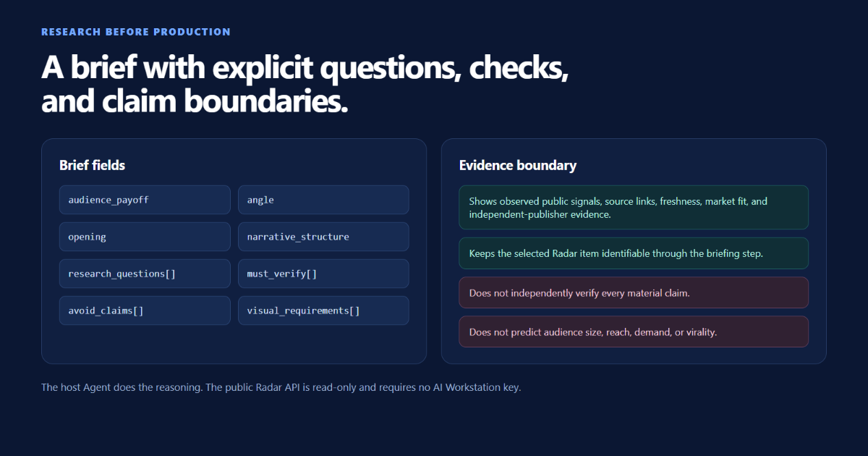Viewport: 868px width, 456px height.
Task: Click the avoid_claims[] field chip
Action: tap(145, 311)
